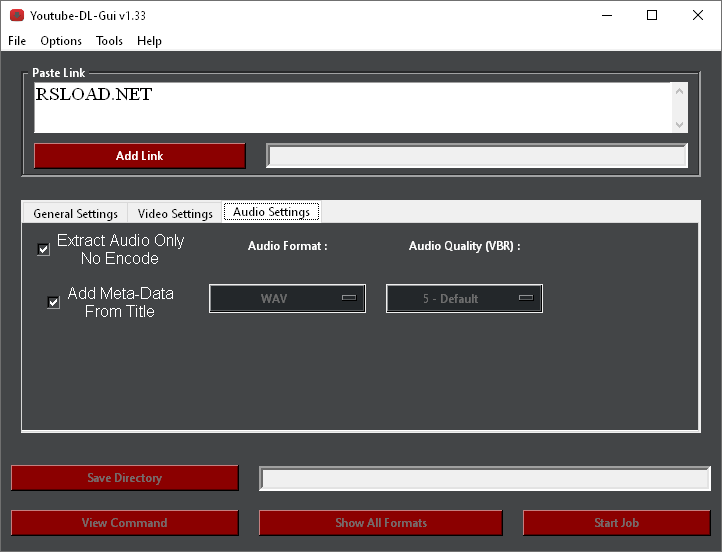
Task: Open the 5 - Default audio quality dropdown
Action: pyautogui.click(x=464, y=299)
